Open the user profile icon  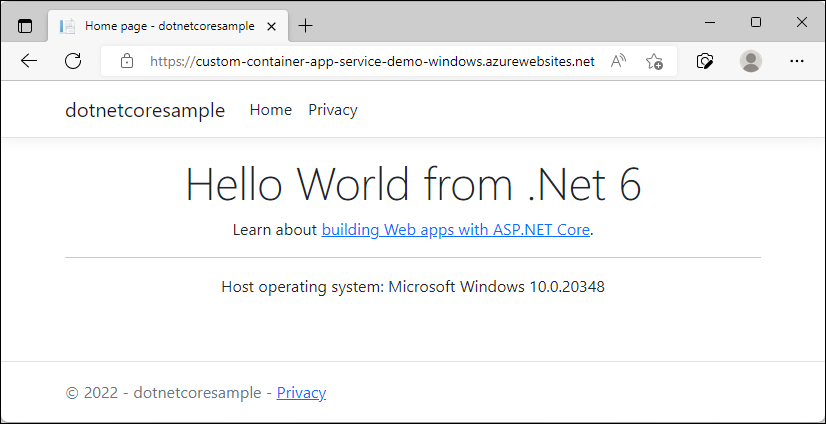point(750,61)
